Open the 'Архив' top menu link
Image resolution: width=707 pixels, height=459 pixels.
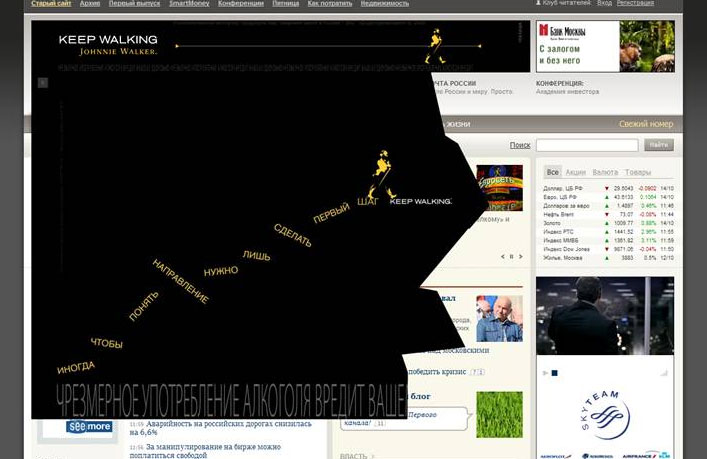pyautogui.click(x=90, y=3)
